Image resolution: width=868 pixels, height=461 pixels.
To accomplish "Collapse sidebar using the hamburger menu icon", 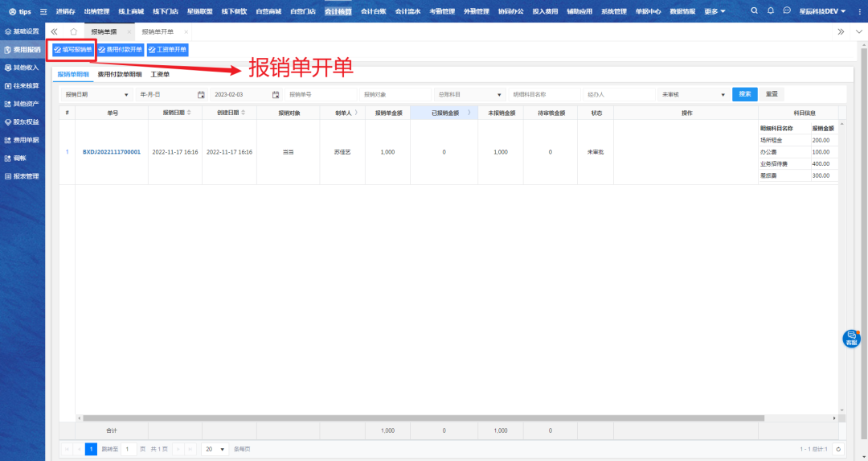I will point(43,12).
